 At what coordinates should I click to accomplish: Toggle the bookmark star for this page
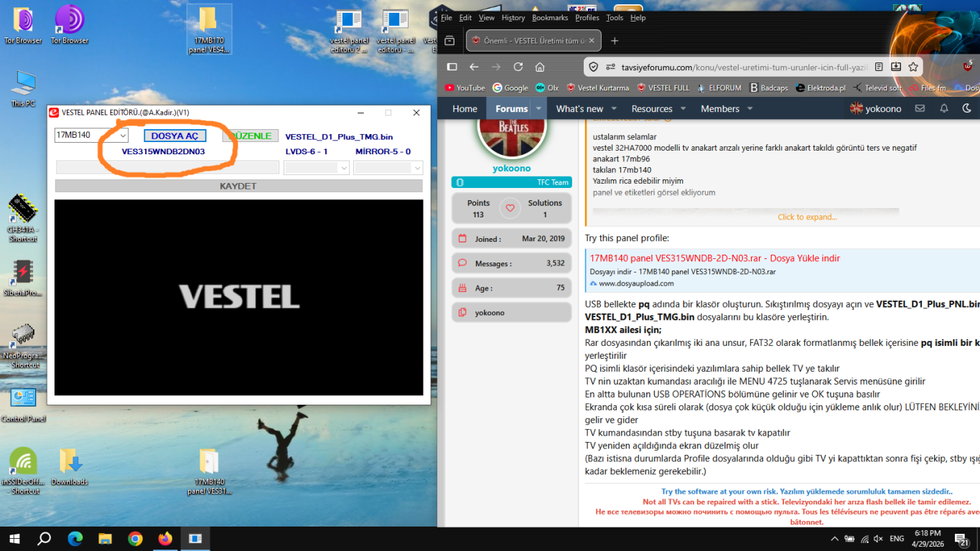click(913, 66)
